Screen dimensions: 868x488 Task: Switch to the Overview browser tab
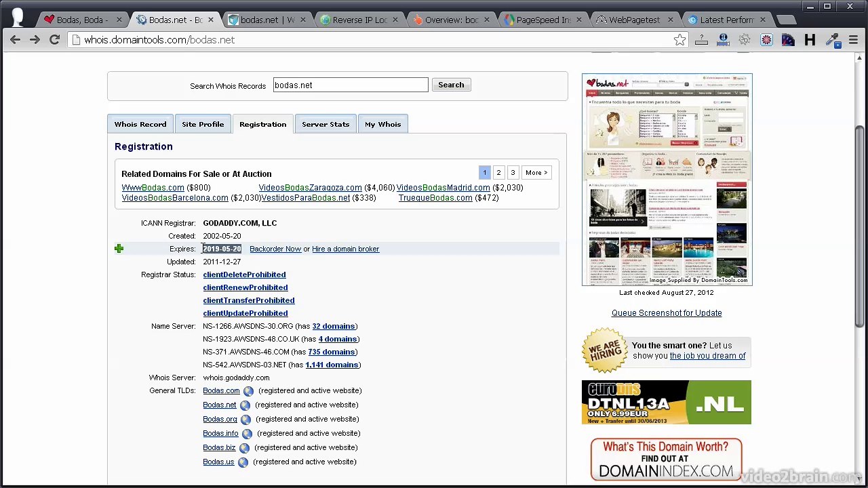click(x=451, y=20)
